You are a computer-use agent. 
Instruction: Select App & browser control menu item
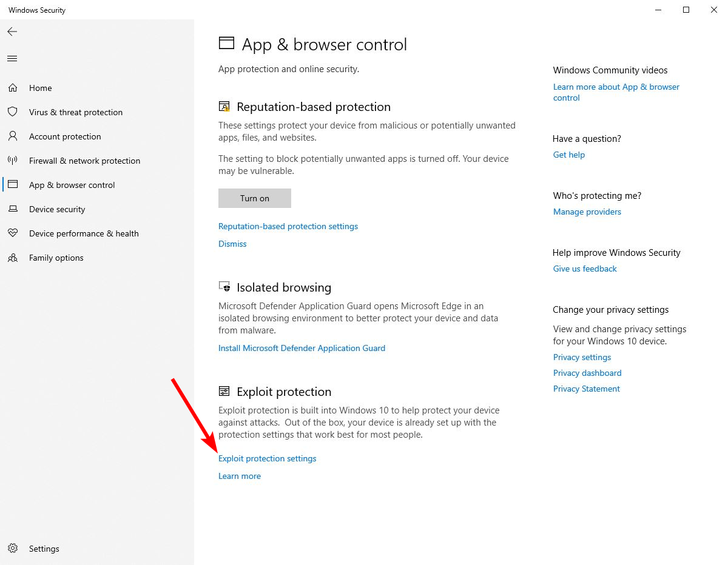[72, 185]
